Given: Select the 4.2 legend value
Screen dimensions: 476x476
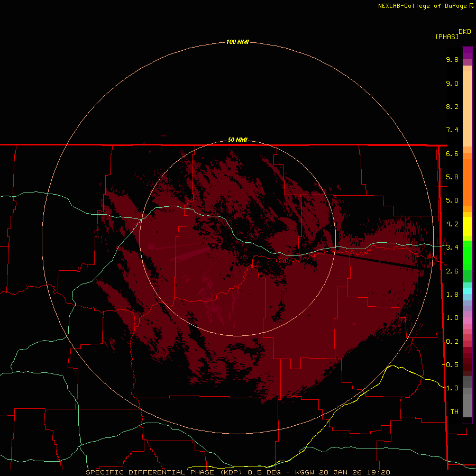Looking at the screenshot, I should click(452, 224).
